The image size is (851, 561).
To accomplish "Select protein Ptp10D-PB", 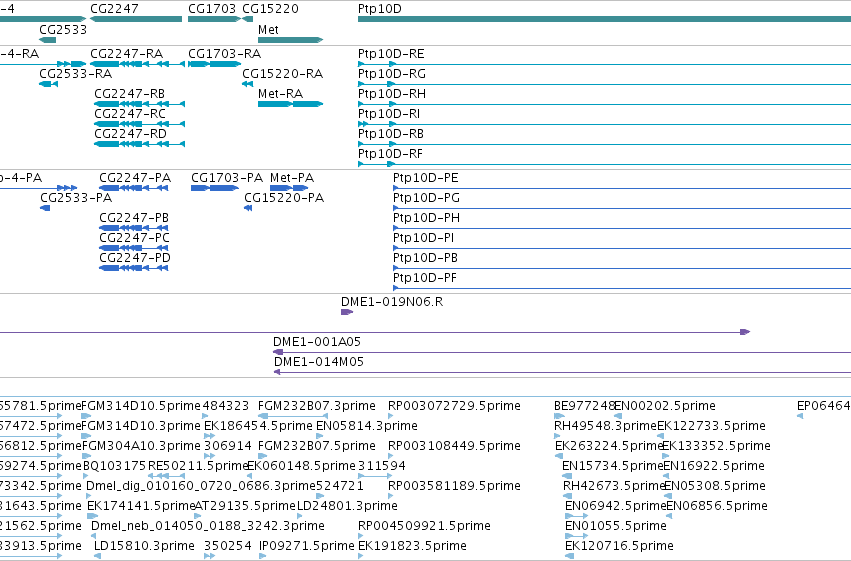I will 622,268.
